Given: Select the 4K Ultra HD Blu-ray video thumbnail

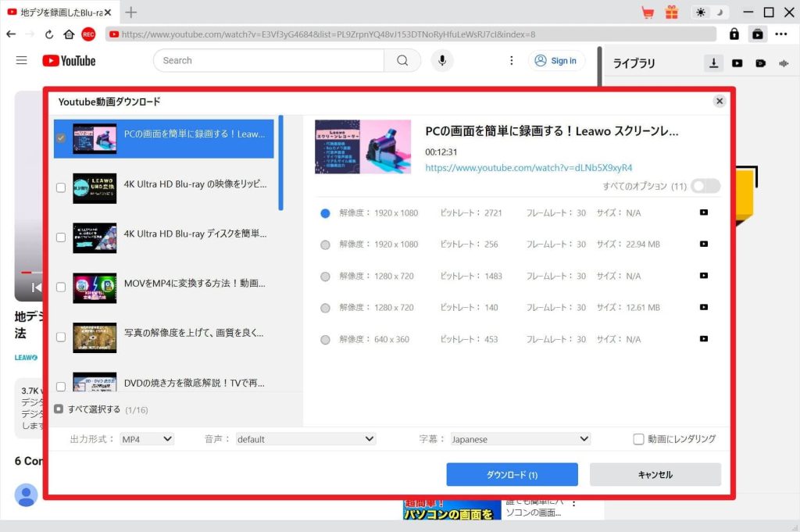Looking at the screenshot, I should click(x=94, y=187).
